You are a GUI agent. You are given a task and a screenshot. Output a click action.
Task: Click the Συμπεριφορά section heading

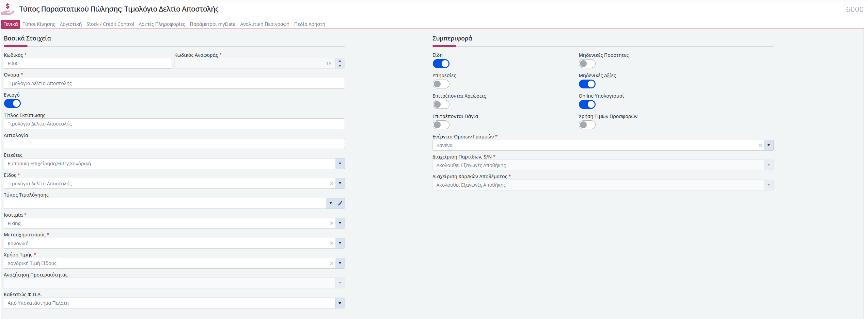(452, 38)
